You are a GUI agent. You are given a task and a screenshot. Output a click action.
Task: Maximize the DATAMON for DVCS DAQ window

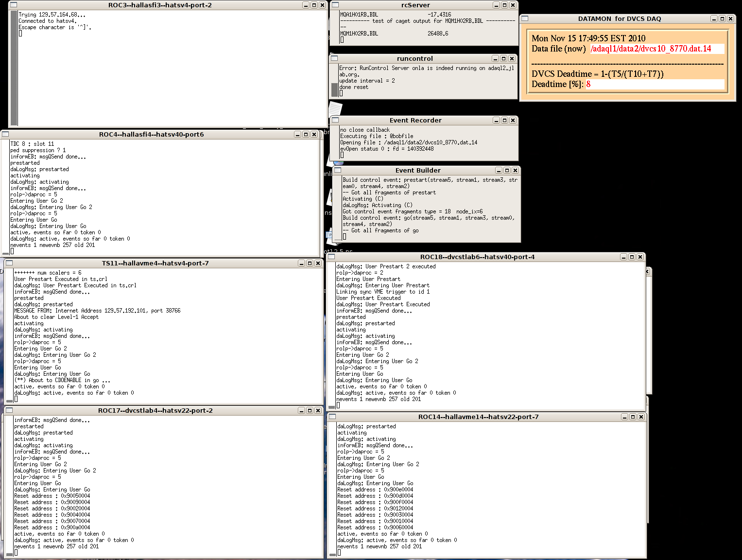(x=722, y=18)
